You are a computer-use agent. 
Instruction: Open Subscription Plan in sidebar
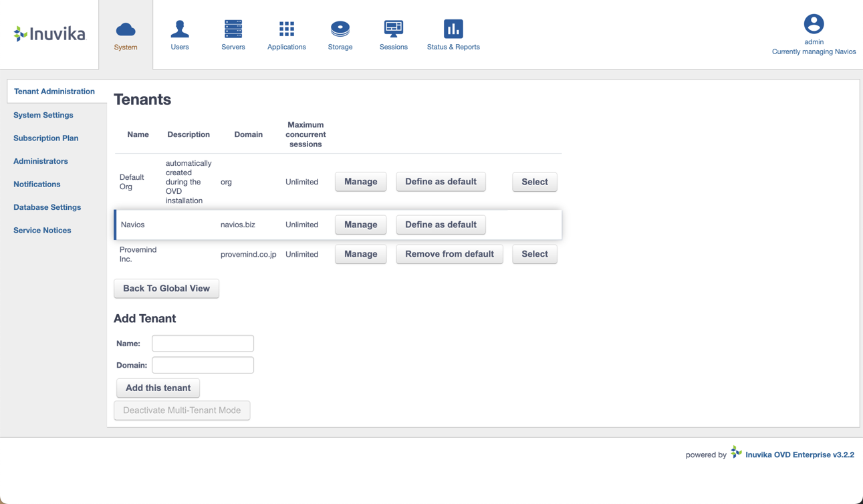(46, 138)
